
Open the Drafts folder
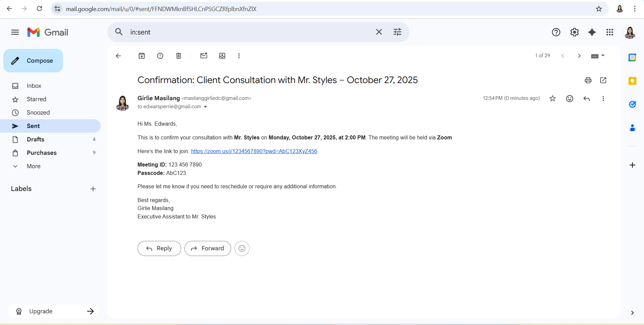(x=36, y=139)
